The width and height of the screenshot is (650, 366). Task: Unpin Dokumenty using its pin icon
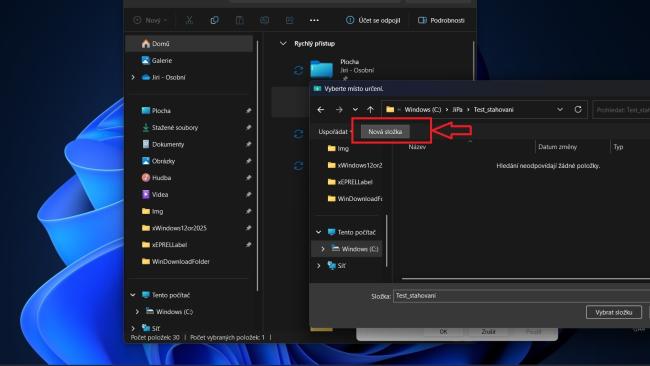248,144
